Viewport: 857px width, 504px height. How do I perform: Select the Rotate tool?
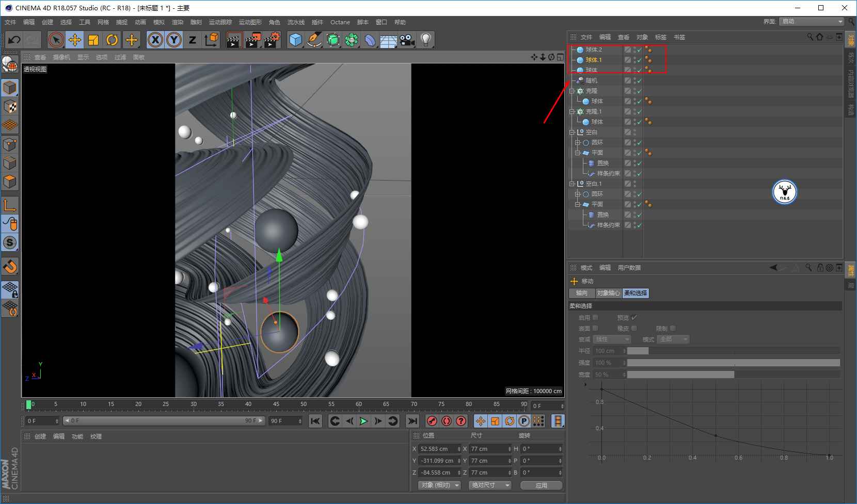click(x=112, y=40)
